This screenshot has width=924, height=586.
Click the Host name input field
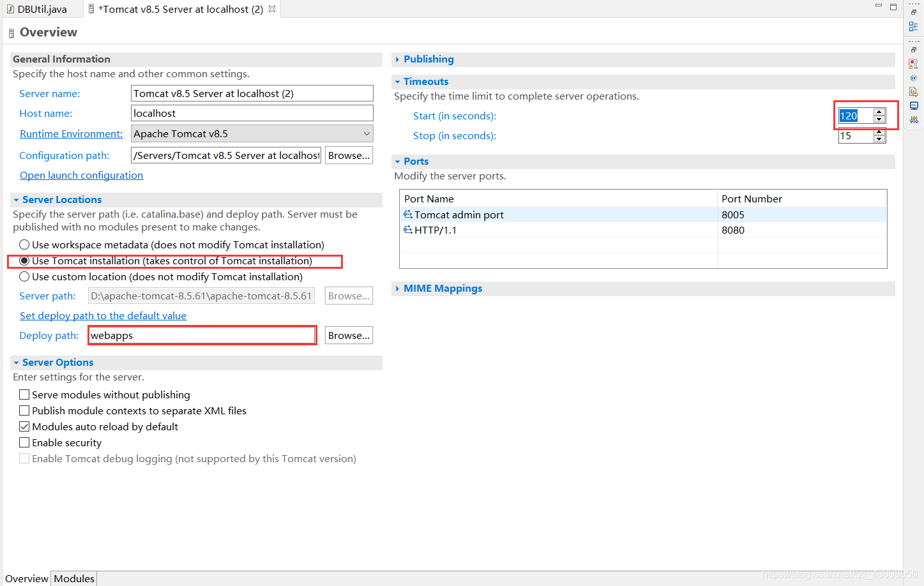(252, 113)
